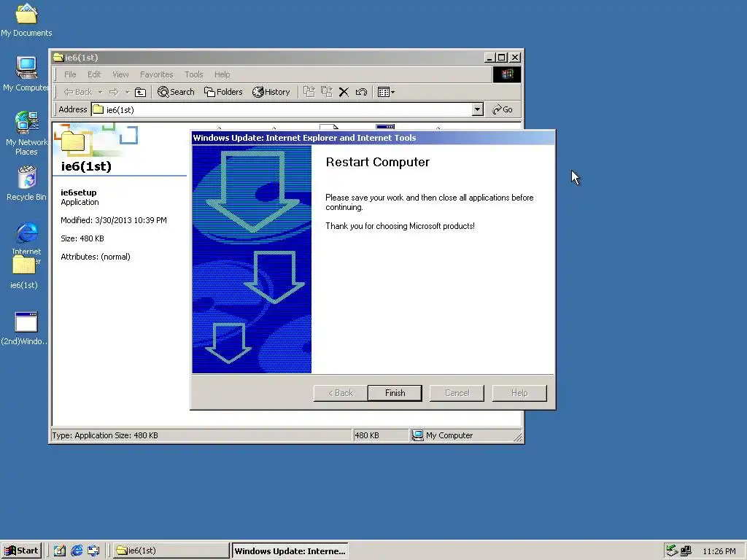Click the Windows Update dialog title bar
This screenshot has height=560, width=747.
pos(373,138)
